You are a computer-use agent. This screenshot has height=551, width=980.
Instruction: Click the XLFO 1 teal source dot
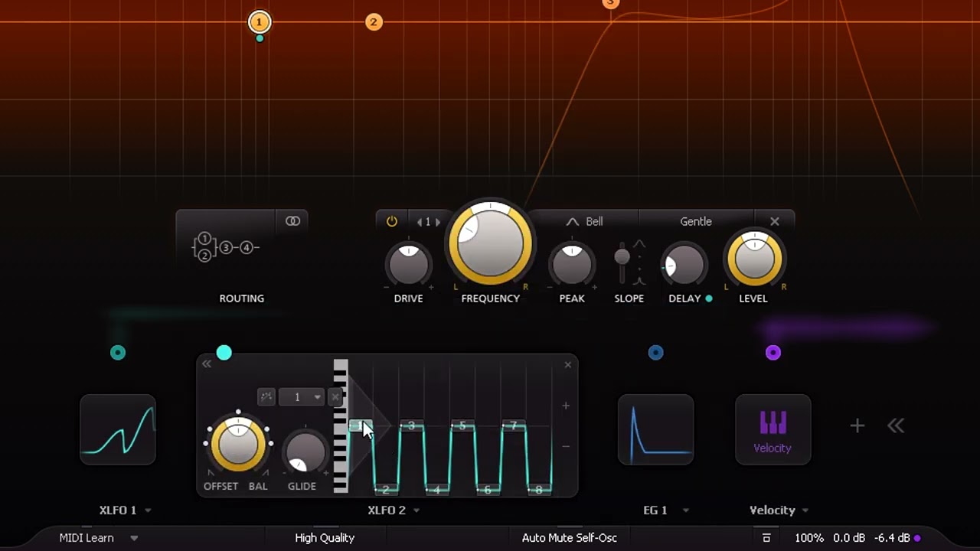coord(118,353)
